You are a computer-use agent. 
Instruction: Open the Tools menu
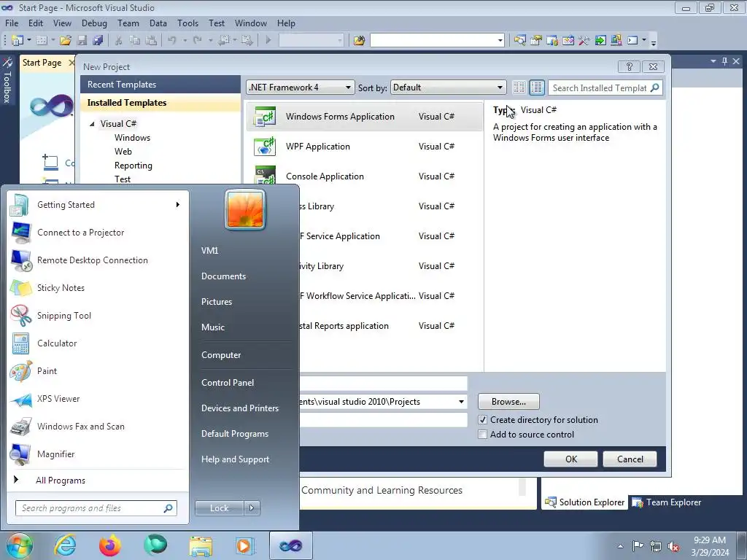click(x=187, y=23)
